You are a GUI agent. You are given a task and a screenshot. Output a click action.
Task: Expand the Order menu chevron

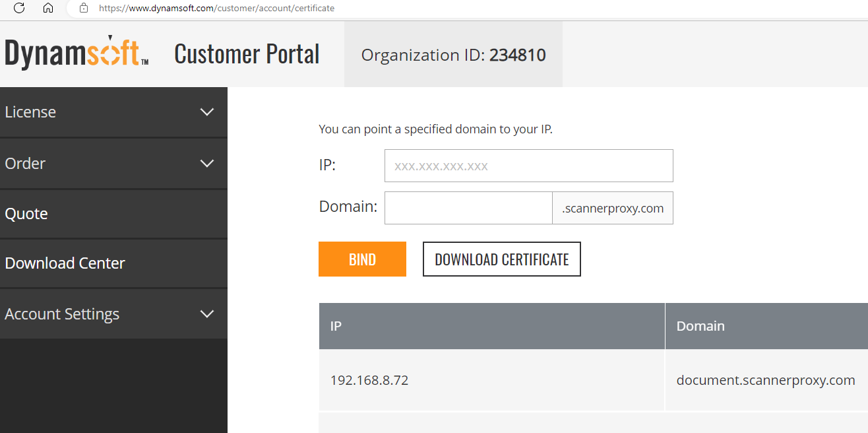206,163
